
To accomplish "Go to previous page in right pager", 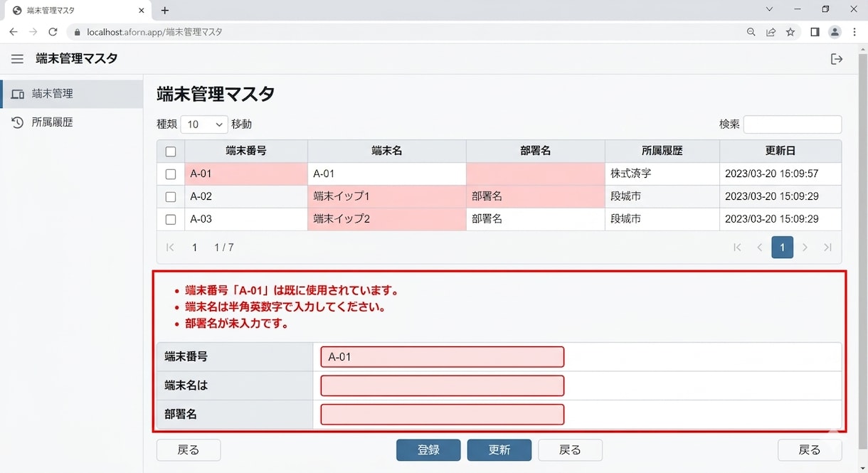I will pyautogui.click(x=760, y=248).
